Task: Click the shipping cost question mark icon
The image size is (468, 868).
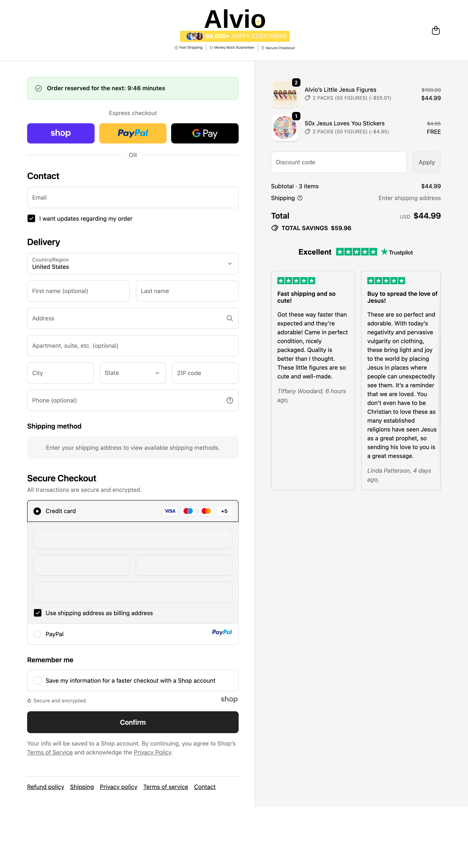Action: coord(300,198)
